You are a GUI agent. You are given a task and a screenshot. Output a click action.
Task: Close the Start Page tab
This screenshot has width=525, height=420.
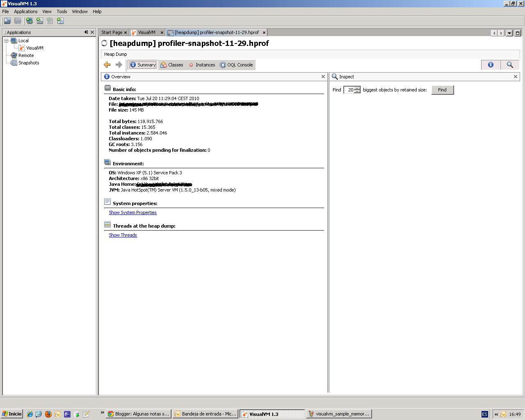pos(126,32)
